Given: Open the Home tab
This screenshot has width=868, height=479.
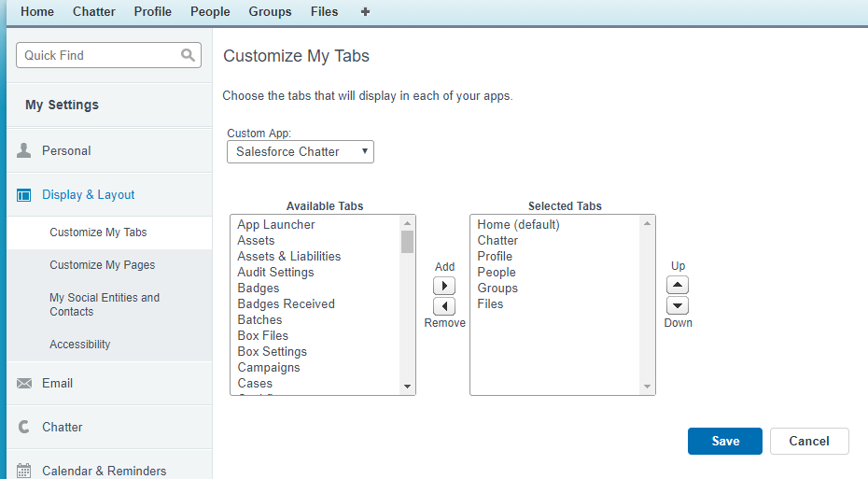Looking at the screenshot, I should point(37,11).
